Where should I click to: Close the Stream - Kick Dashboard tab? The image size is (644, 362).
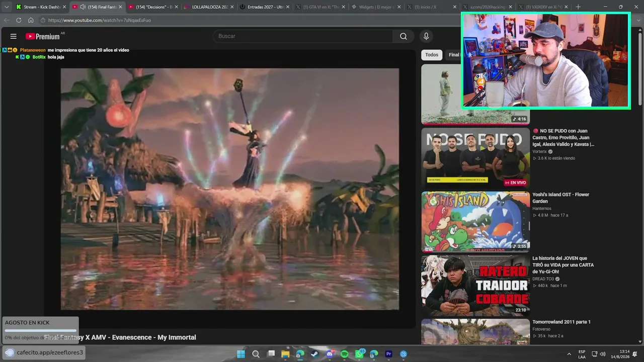click(x=64, y=7)
